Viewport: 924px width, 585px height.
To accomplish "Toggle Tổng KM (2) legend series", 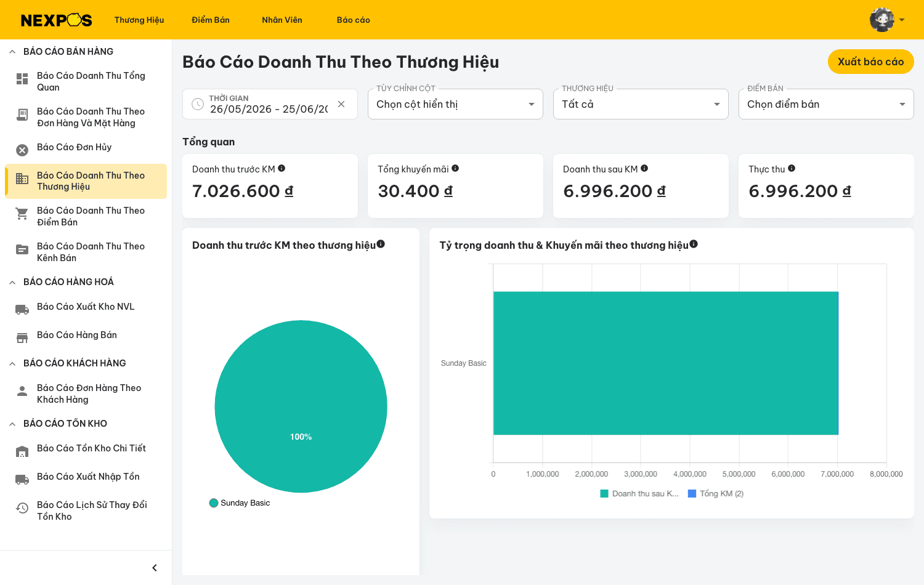I will (716, 494).
